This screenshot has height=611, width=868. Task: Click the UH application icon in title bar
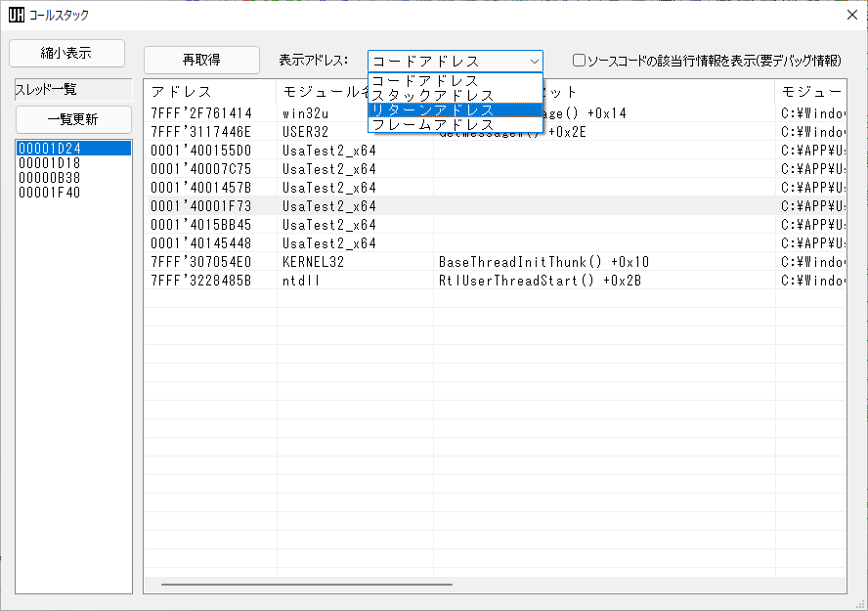click(16, 15)
